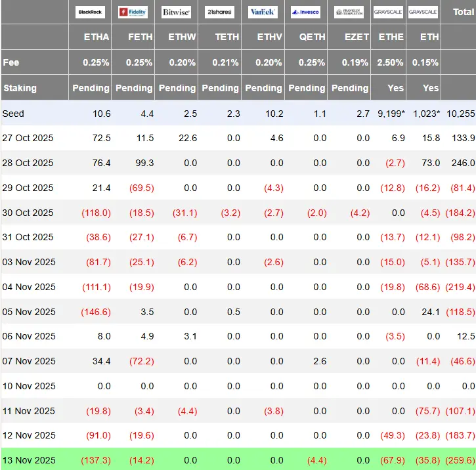The width and height of the screenshot is (476, 470).
Task: Click the 12.5 total value
Action: (466, 336)
